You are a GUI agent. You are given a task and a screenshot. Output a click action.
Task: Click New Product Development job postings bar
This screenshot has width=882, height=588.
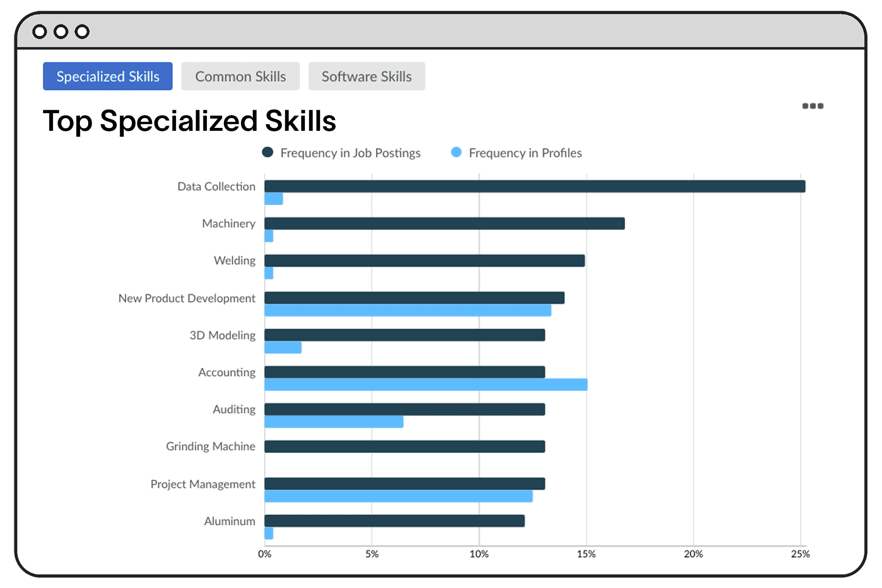point(415,298)
